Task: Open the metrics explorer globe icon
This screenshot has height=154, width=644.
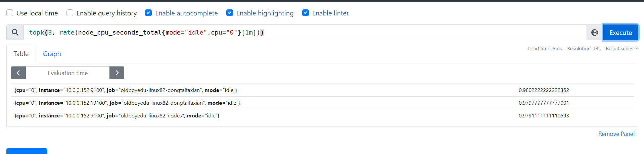Action: coord(594,33)
